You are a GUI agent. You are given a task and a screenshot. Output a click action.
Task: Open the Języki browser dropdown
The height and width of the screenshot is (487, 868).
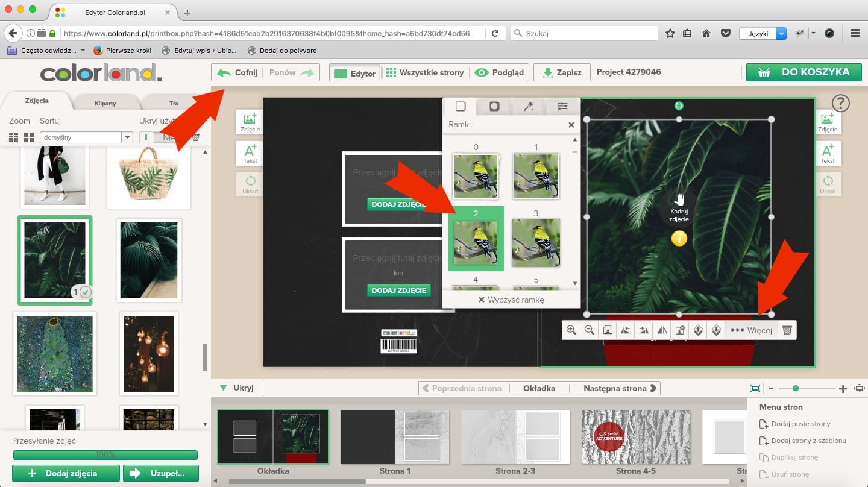click(763, 34)
